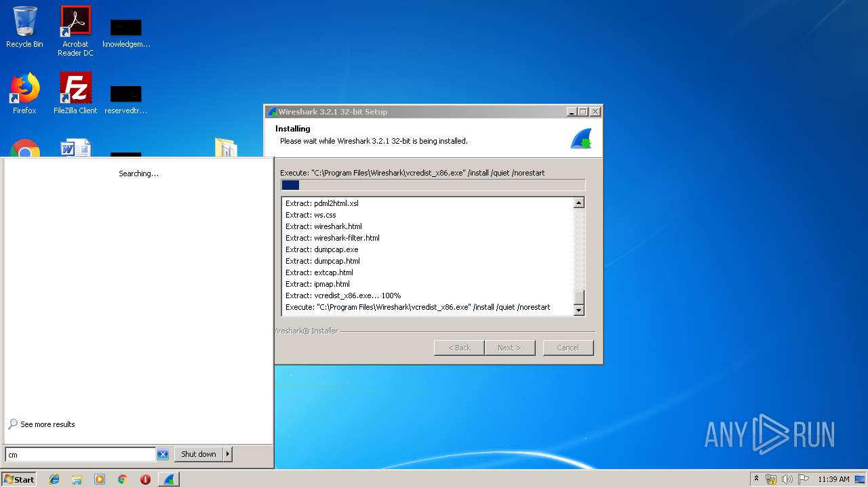
Task: Click the last log line Execute vcredist
Action: click(x=418, y=307)
